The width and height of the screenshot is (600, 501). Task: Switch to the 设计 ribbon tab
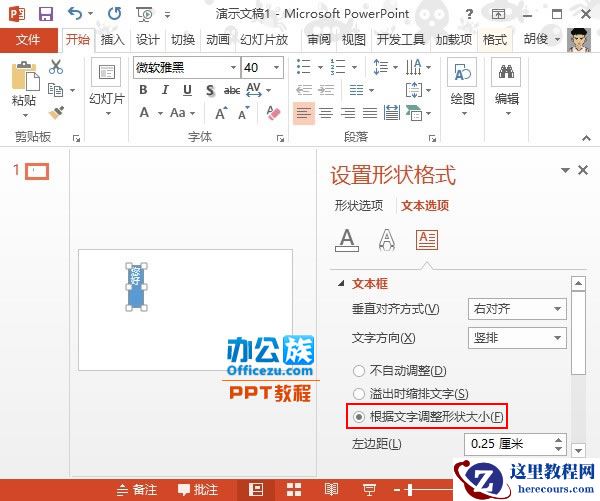[148, 39]
